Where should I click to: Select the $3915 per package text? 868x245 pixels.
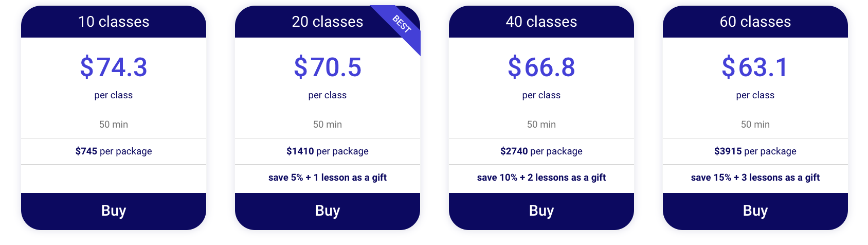(755, 151)
